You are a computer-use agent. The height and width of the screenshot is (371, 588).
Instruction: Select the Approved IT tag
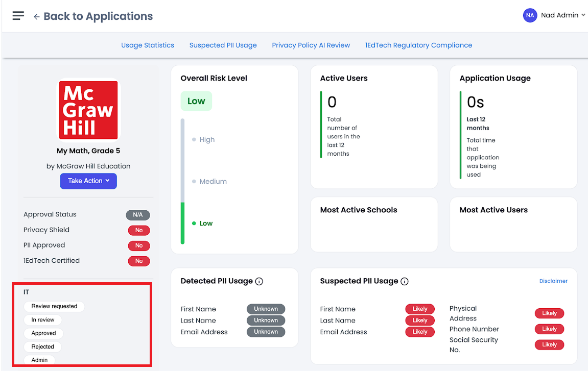pos(43,334)
